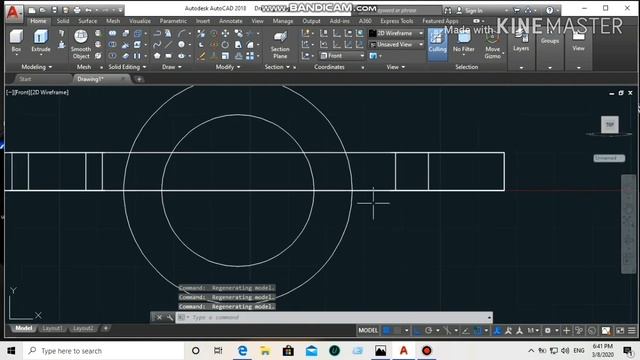This screenshot has width=640, height=360.
Task: Expand the Section panel
Action: [x=277, y=67]
